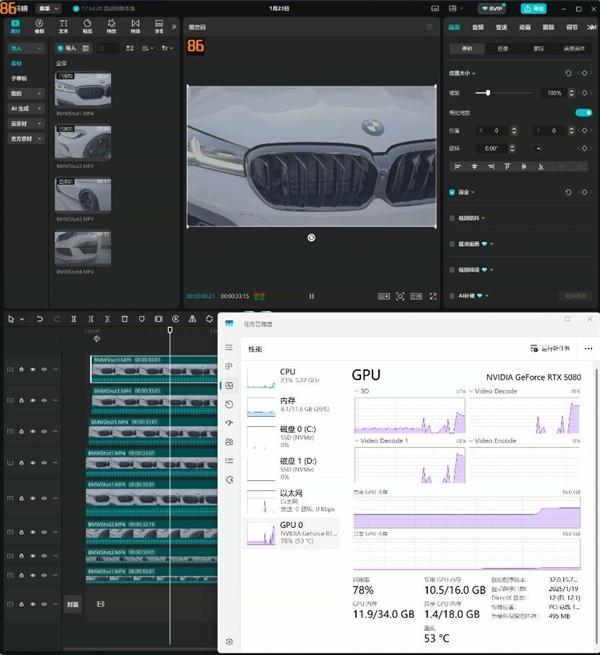Expand the official materials (官方素材) sidebar section
This screenshot has height=655, width=600.
click(x=25, y=138)
